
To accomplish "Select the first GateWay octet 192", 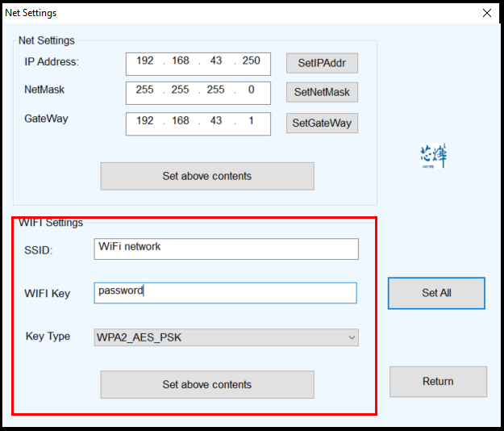I will (x=145, y=121).
